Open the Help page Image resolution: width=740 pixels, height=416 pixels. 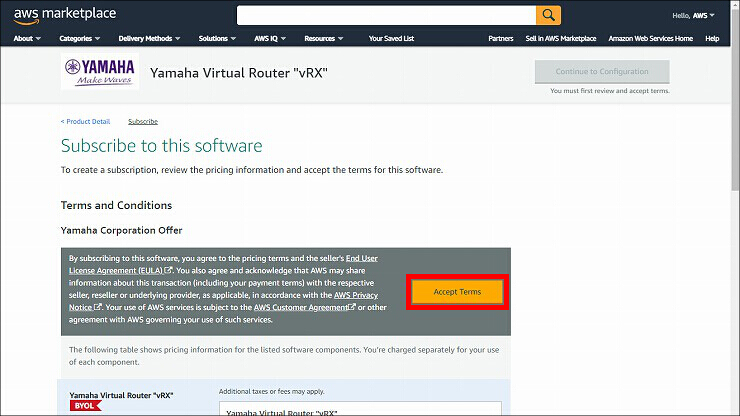[x=712, y=38]
